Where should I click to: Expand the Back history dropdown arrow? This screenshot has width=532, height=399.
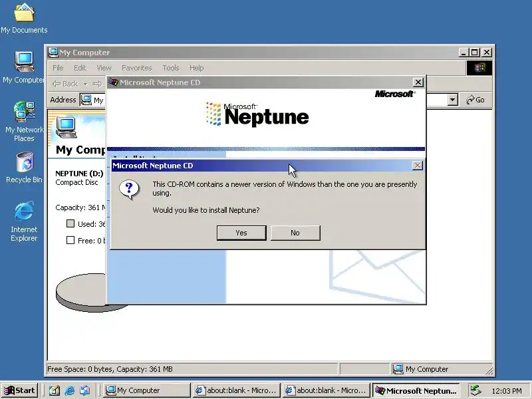(86, 84)
